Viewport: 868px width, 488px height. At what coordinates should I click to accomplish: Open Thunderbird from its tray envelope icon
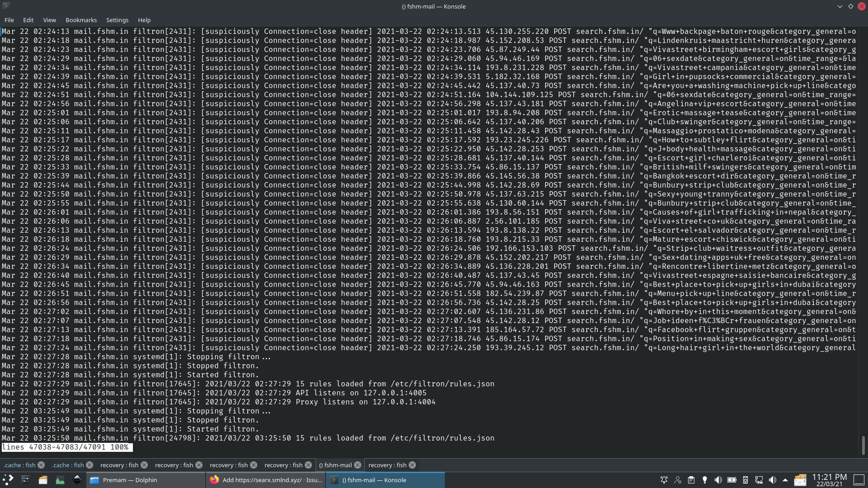pos(801,480)
